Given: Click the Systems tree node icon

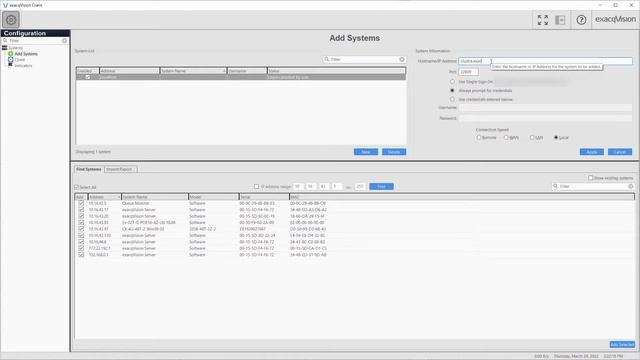Looking at the screenshot, I should click(x=4, y=48).
